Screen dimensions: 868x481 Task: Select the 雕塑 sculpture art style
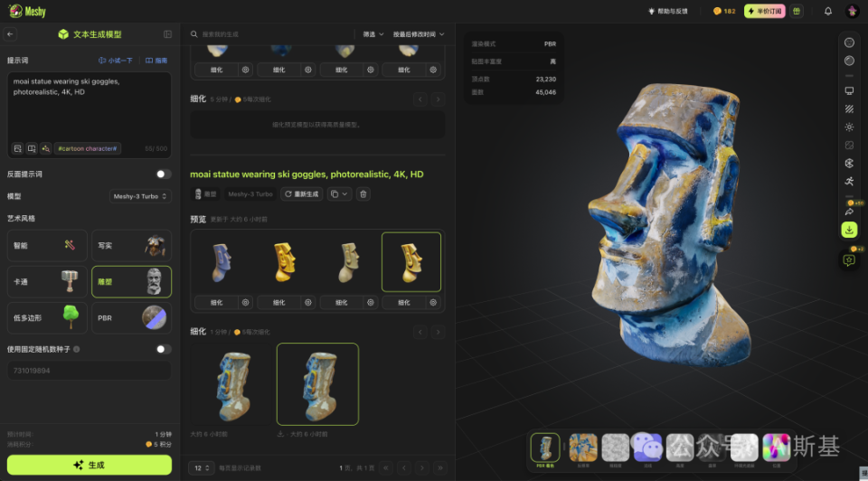click(131, 282)
